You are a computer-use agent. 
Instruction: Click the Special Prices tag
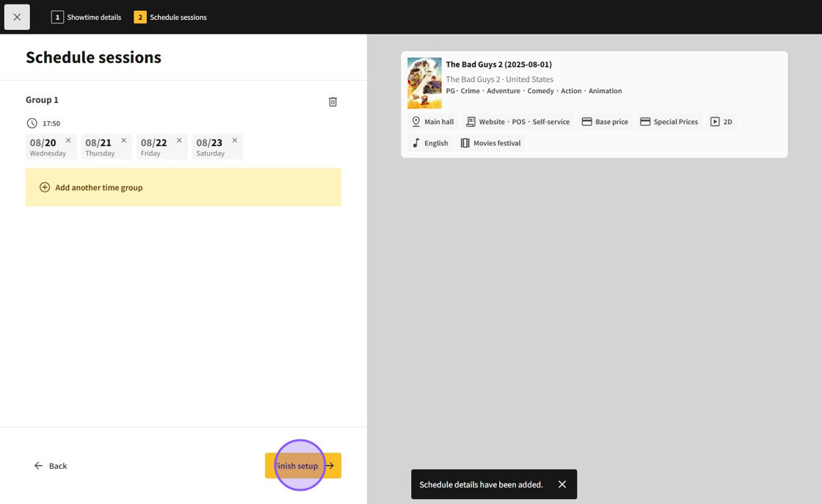(x=669, y=122)
